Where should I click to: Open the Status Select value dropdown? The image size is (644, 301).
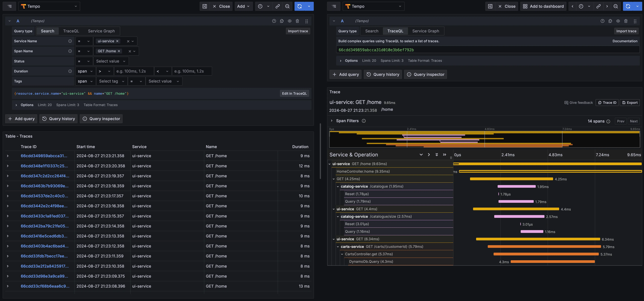pos(111,61)
